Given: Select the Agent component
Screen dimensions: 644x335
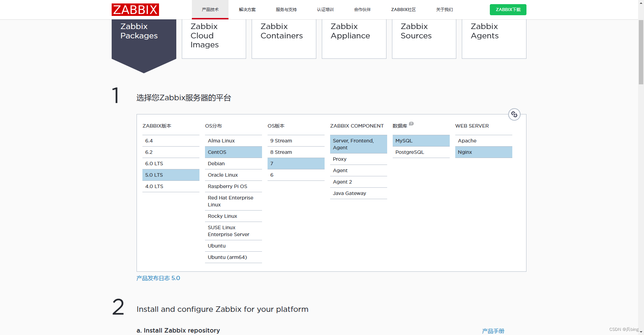Looking at the screenshot, I should (x=358, y=170).
